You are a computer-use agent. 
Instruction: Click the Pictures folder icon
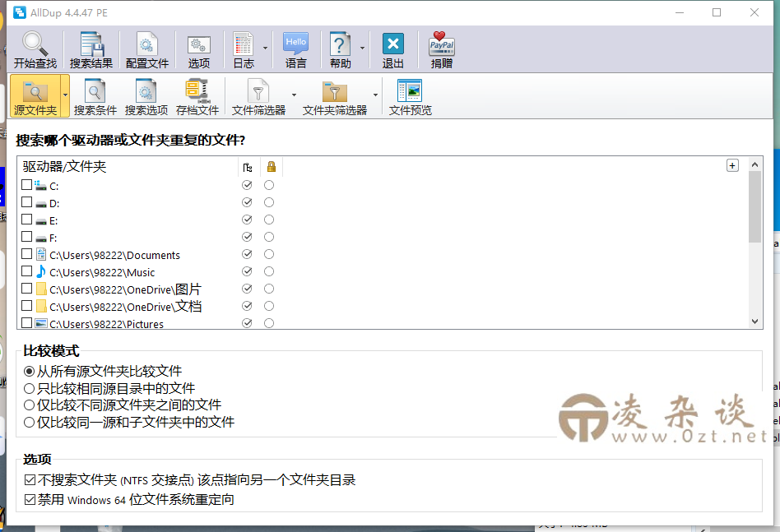pyautogui.click(x=41, y=324)
